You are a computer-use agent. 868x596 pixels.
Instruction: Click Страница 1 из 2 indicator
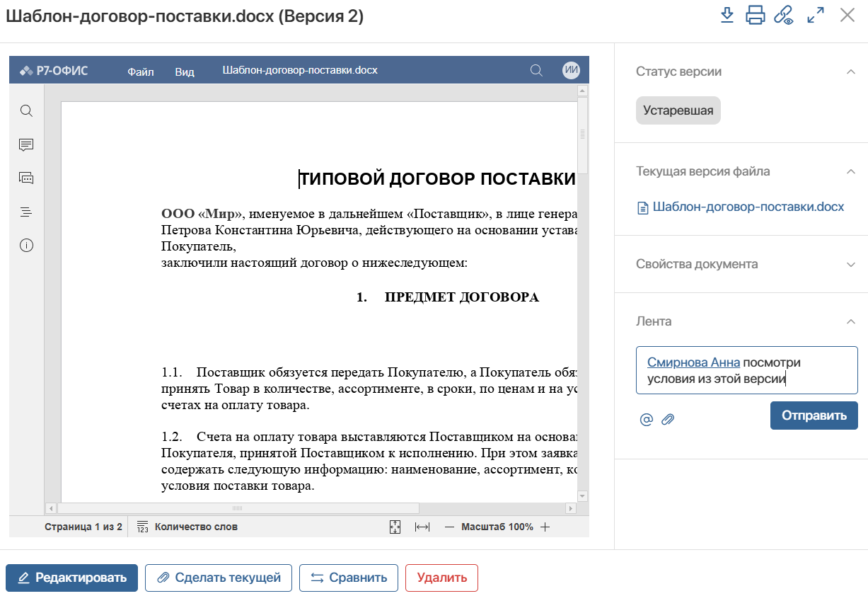[x=83, y=527]
